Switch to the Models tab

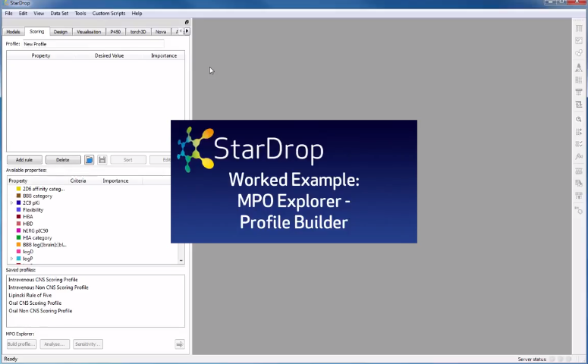click(13, 32)
